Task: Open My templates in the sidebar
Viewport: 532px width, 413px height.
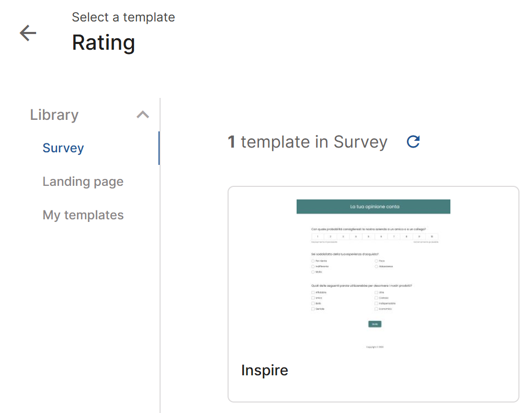Action: click(x=83, y=215)
